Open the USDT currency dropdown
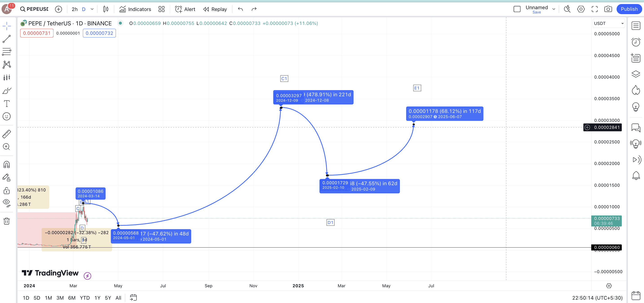The width and height of the screenshot is (644, 303). pos(609,23)
